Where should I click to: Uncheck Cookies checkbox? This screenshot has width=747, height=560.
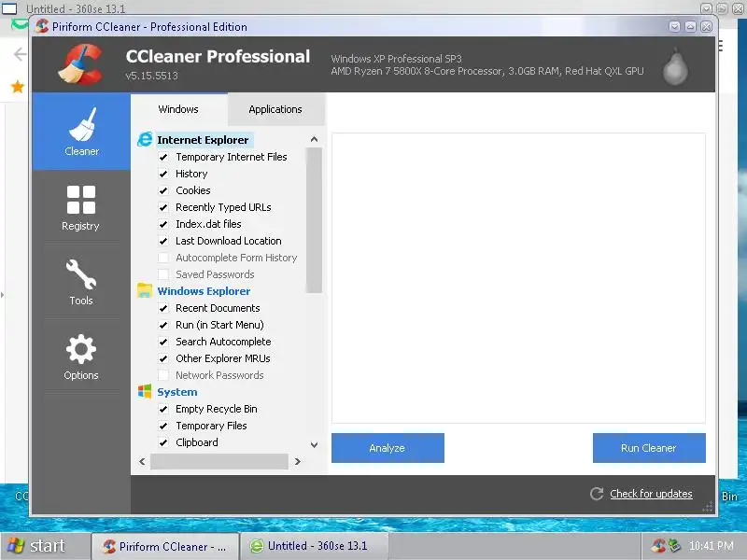pyautogui.click(x=163, y=190)
